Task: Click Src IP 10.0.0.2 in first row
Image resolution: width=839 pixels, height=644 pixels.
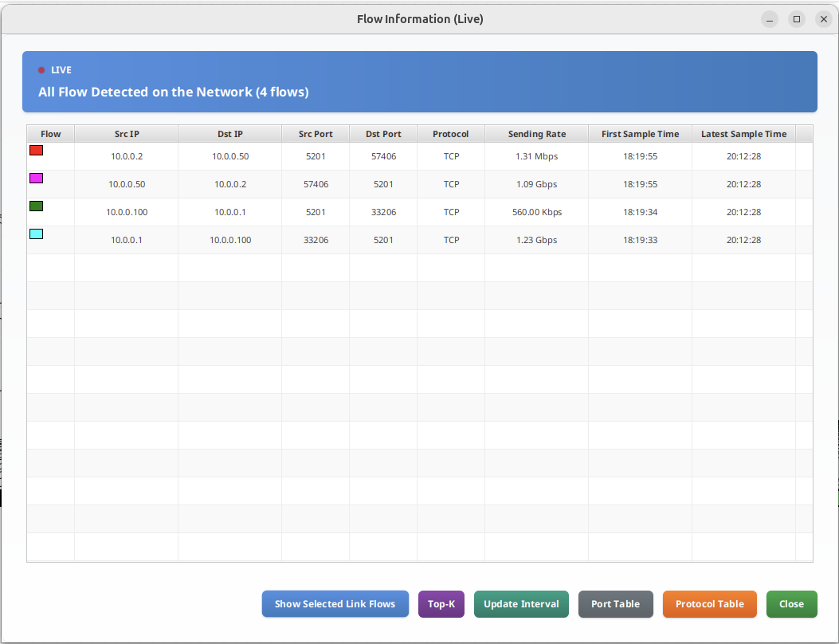Action: coord(127,156)
